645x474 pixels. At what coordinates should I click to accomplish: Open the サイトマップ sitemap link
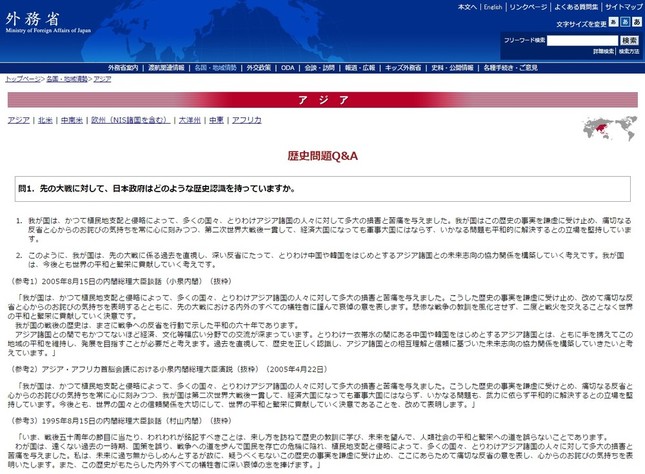point(624,7)
